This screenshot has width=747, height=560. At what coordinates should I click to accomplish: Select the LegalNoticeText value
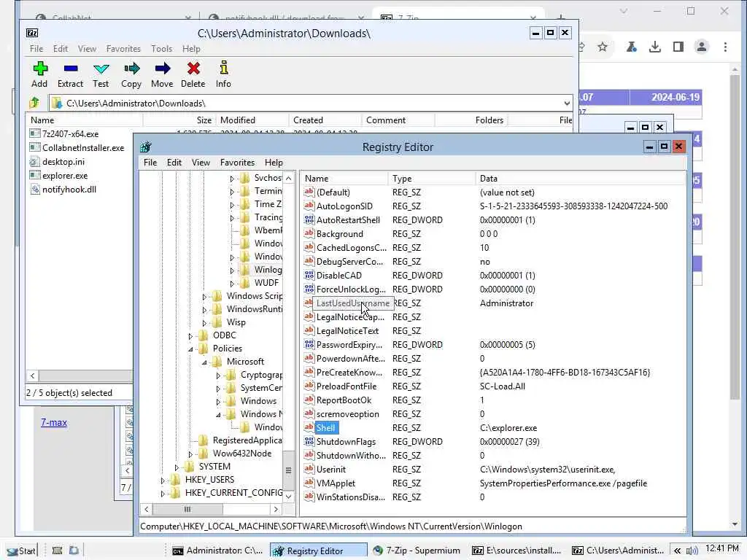click(x=347, y=330)
